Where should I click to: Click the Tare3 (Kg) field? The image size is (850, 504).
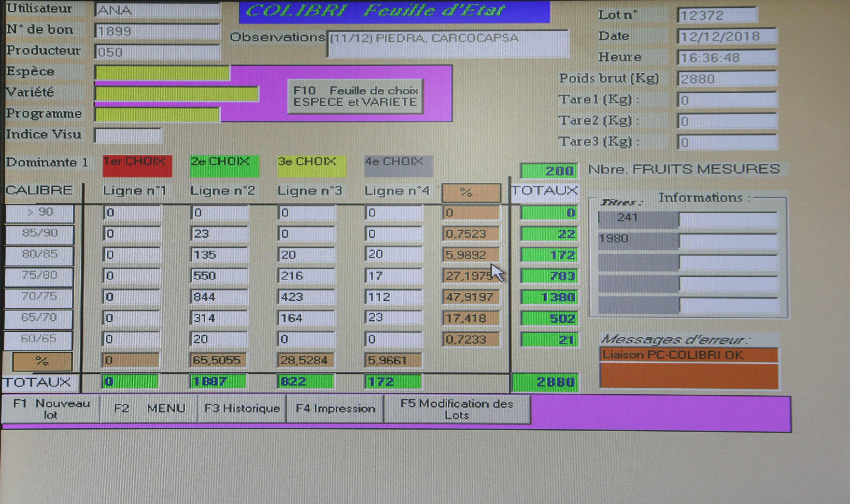(x=727, y=142)
